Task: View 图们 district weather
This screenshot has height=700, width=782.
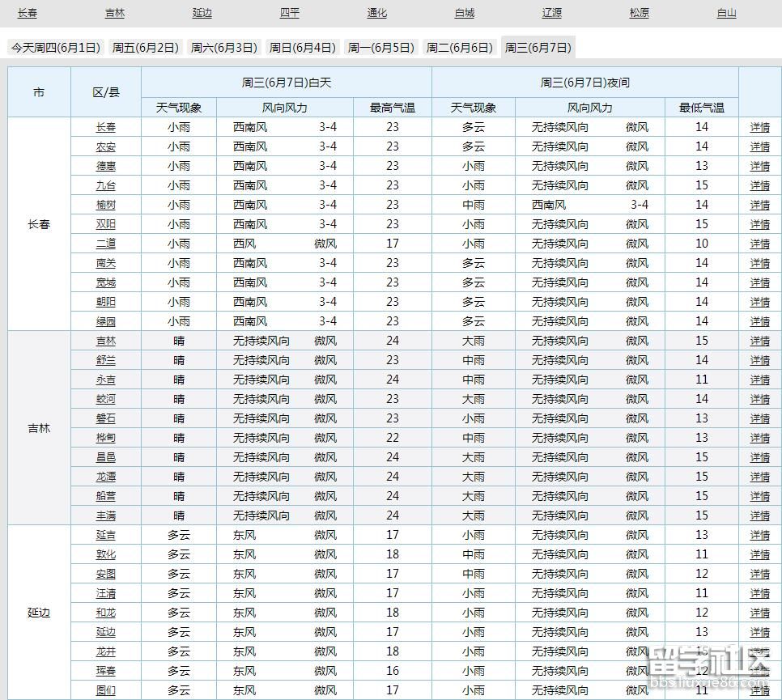Action: [106, 690]
